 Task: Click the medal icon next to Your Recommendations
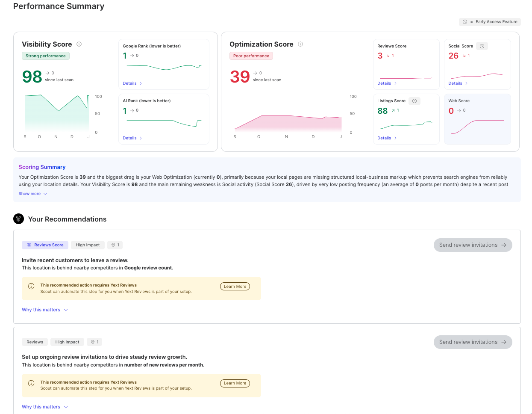click(x=18, y=219)
